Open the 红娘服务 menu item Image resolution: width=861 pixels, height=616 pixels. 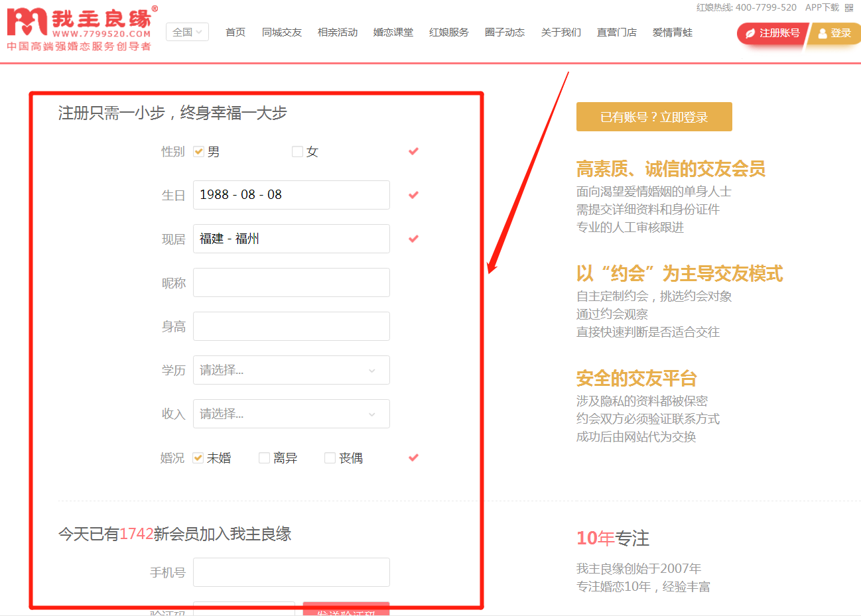(449, 32)
